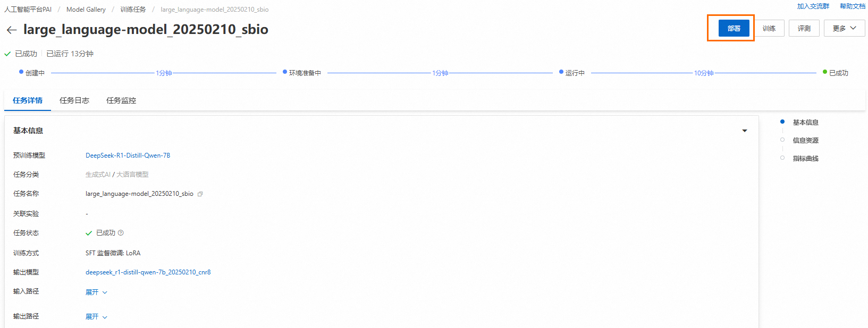Viewport: 868px width, 328px height.
Task: Click the 10分钟 duration label
Action: pyautogui.click(x=704, y=73)
